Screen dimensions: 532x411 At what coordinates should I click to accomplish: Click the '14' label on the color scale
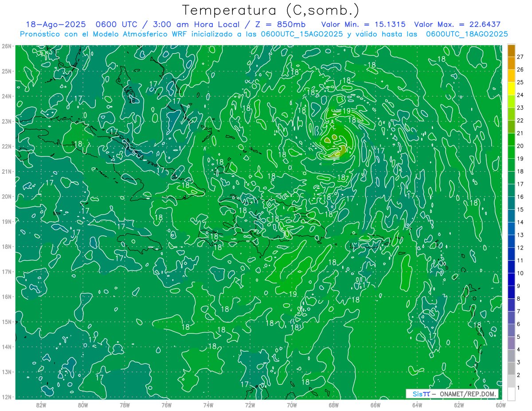tap(520, 222)
